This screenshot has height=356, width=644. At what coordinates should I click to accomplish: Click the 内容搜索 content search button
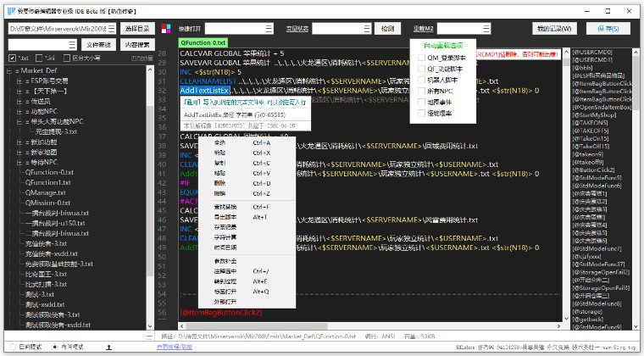pyautogui.click(x=137, y=44)
